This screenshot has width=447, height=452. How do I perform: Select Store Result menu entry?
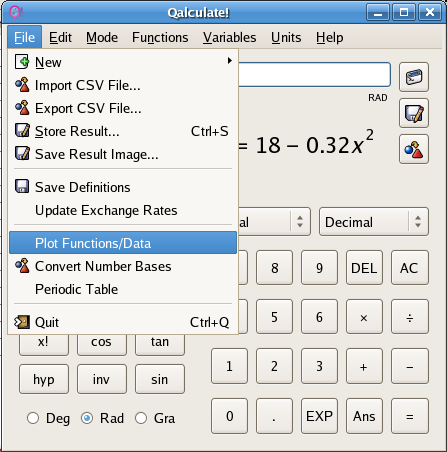[x=123, y=131]
